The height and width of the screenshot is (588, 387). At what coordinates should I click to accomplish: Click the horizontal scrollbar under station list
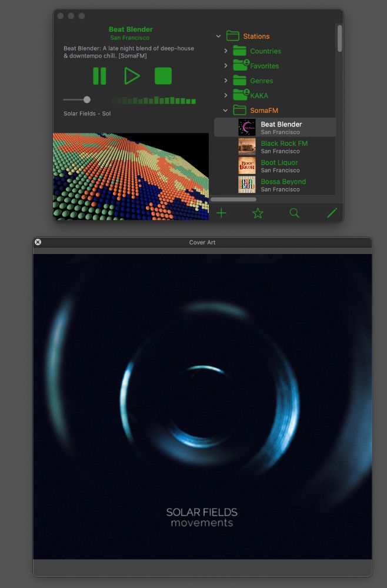coord(233,199)
